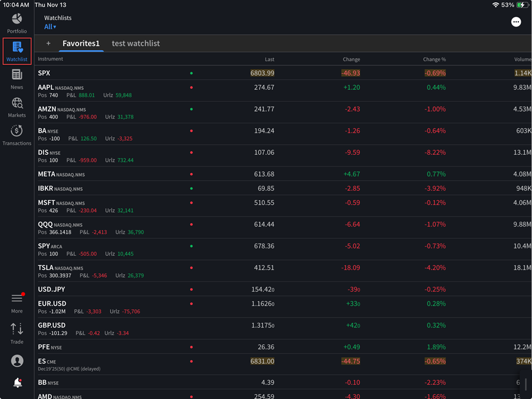Open the Markets screen
This screenshot has height=399, width=532.
pos(17,106)
